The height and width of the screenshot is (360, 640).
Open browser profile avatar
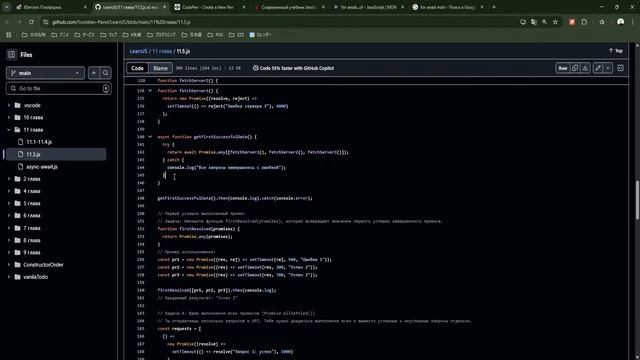point(620,22)
